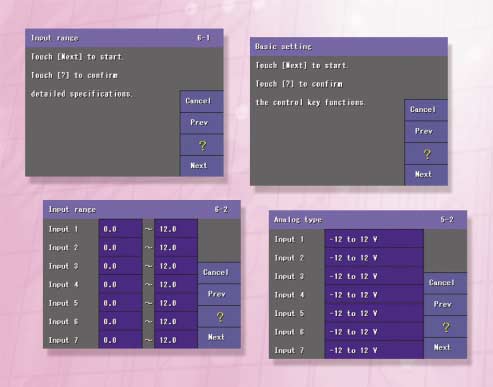Screen dimensions: 493x387
Task: Go to Prev in the Input range 6-1 panel
Action: [x=202, y=123]
